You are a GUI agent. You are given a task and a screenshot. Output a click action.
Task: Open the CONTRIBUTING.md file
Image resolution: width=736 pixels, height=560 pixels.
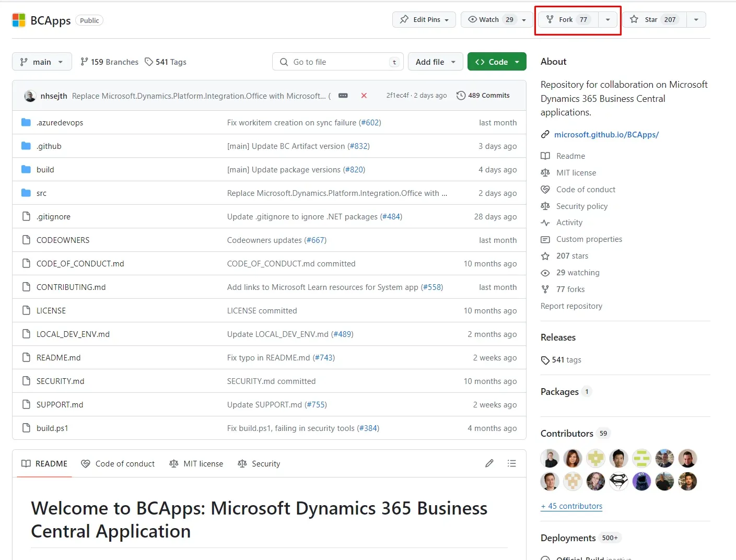[71, 287]
